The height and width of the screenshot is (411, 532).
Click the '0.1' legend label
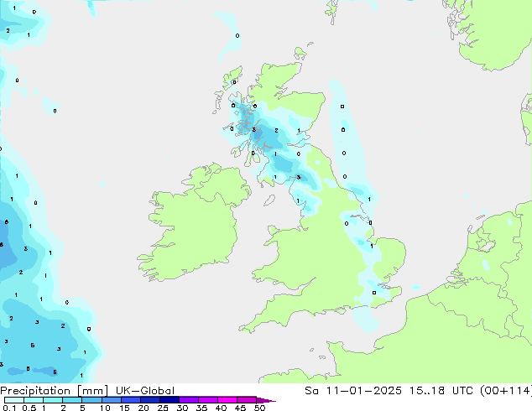(9, 408)
